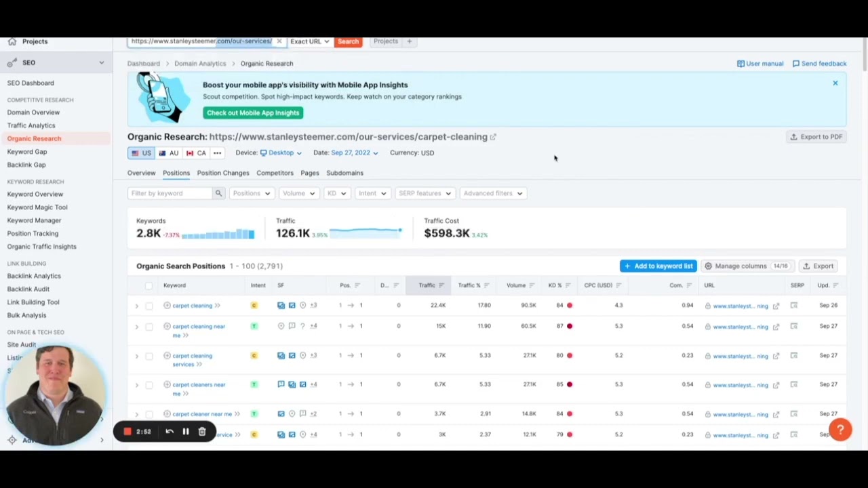Click Send feedback link

tap(819, 64)
